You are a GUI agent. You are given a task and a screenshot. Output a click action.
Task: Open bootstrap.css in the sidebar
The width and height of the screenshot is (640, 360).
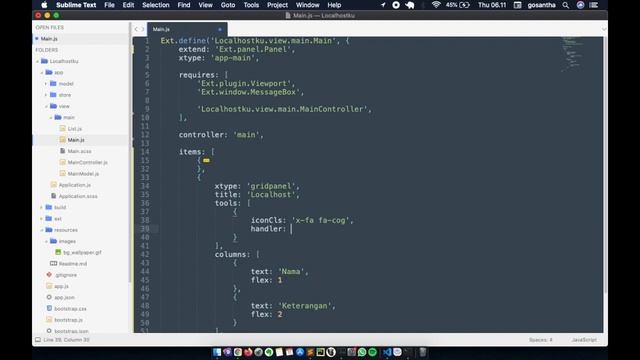[70, 309]
